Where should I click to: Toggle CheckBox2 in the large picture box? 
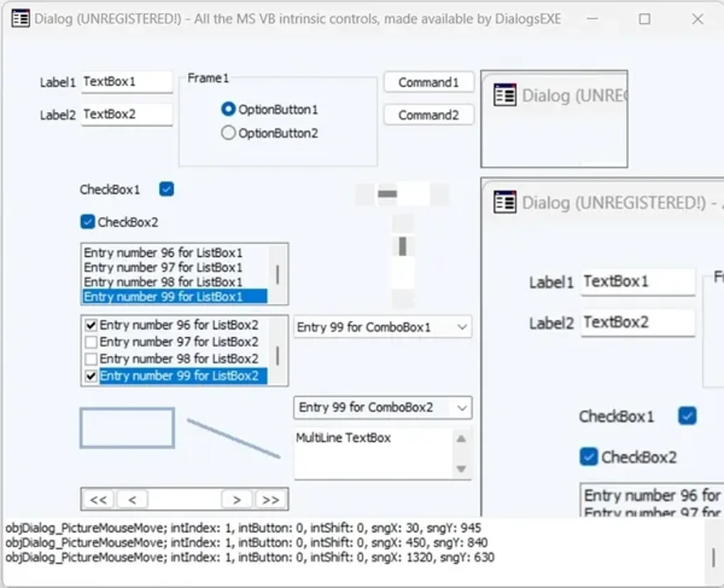[x=588, y=457]
